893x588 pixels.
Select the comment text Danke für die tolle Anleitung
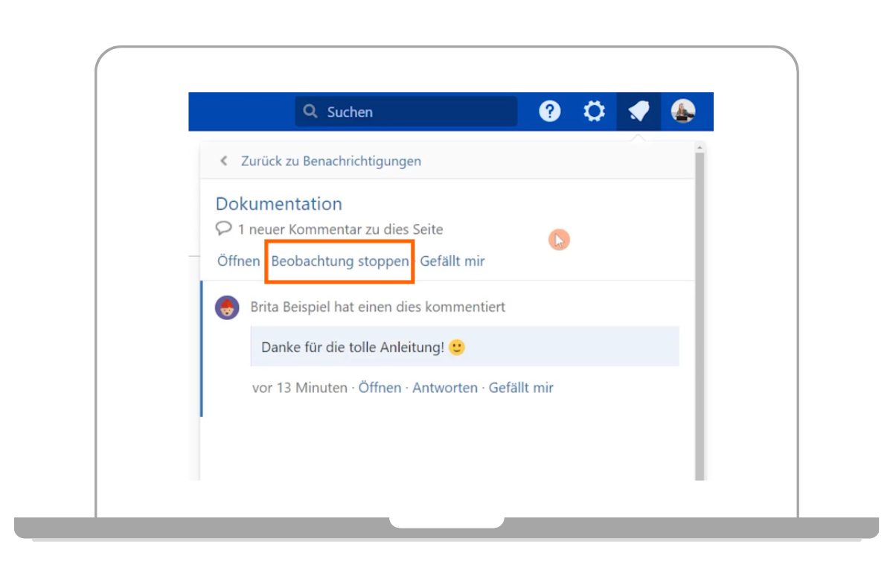pyautogui.click(x=353, y=348)
